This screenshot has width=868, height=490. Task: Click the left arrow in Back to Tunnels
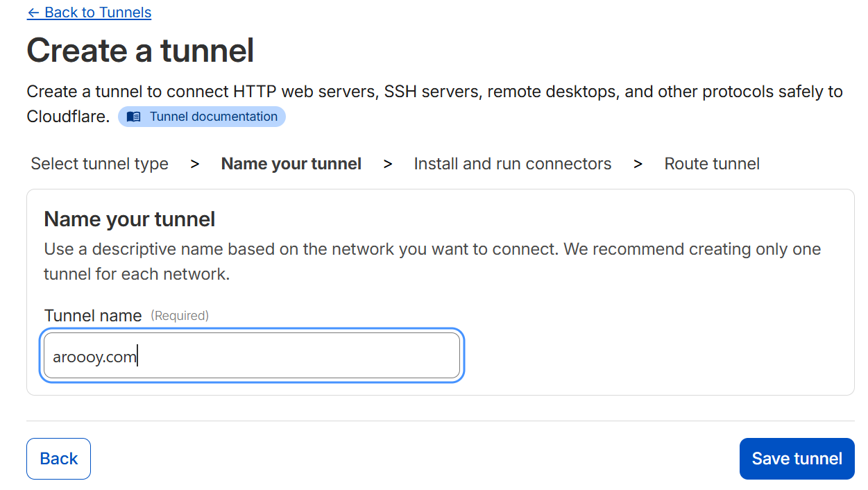(x=33, y=12)
